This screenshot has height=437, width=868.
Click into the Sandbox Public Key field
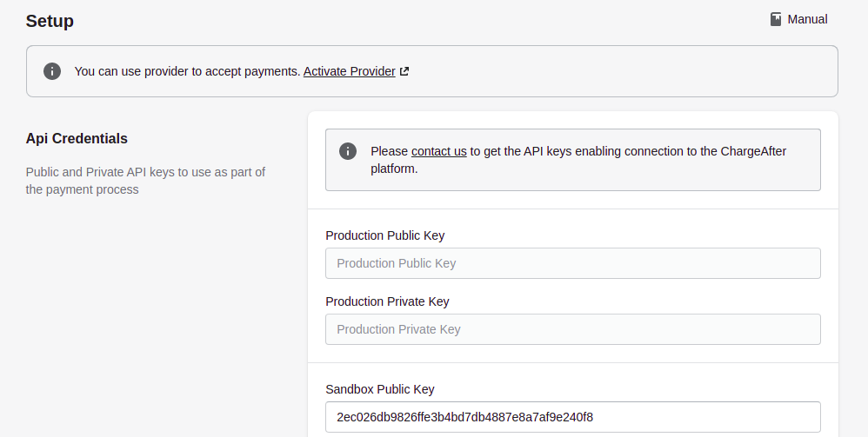[572, 417]
